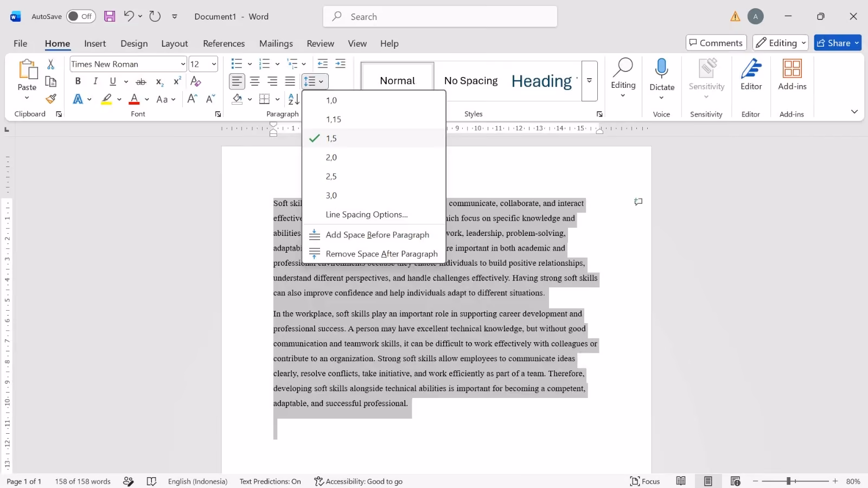Click the Format Painter brush icon
Screen dimensions: 868x488
point(50,99)
